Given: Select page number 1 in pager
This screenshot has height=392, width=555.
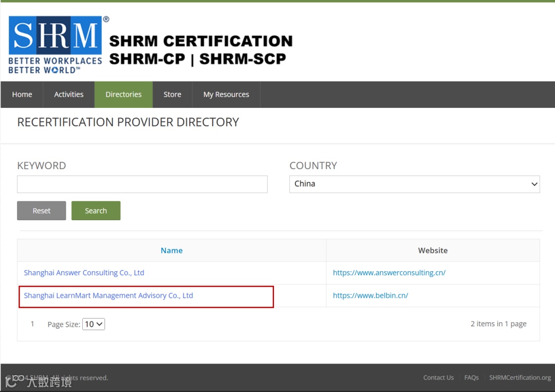Looking at the screenshot, I should coord(32,324).
